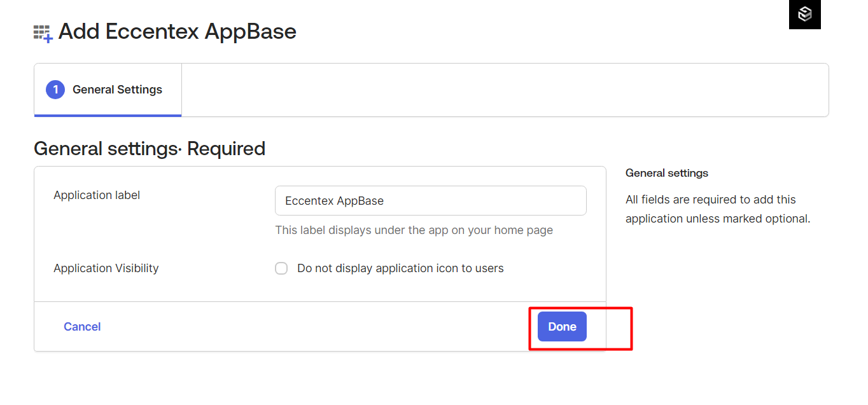Click the label displays hint text

(x=414, y=230)
